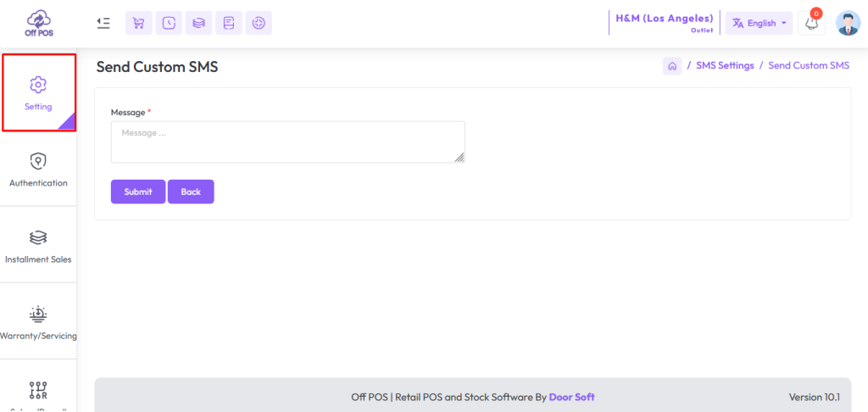The image size is (868, 412).
Task: Click the H&M (Los Angeles) outlet name
Action: tap(665, 19)
